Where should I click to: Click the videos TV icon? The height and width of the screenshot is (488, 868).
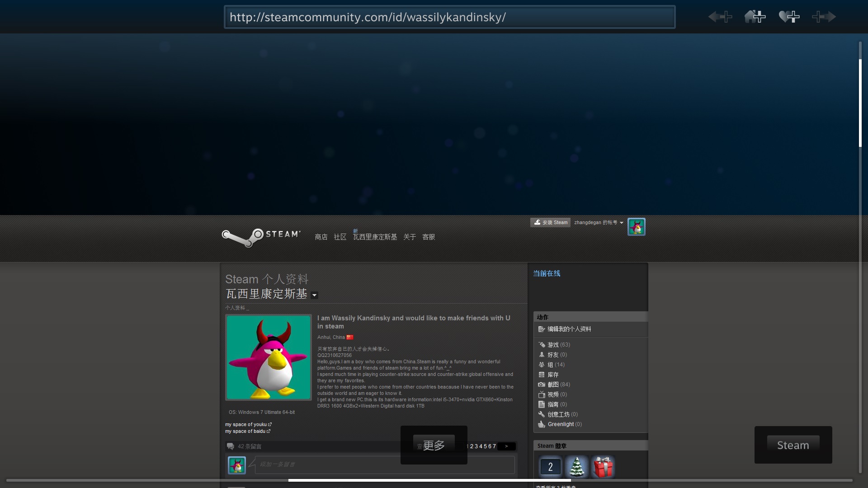coord(542,394)
